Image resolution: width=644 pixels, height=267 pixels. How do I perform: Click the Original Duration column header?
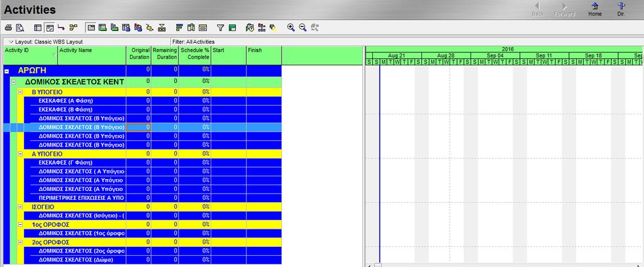pos(139,55)
